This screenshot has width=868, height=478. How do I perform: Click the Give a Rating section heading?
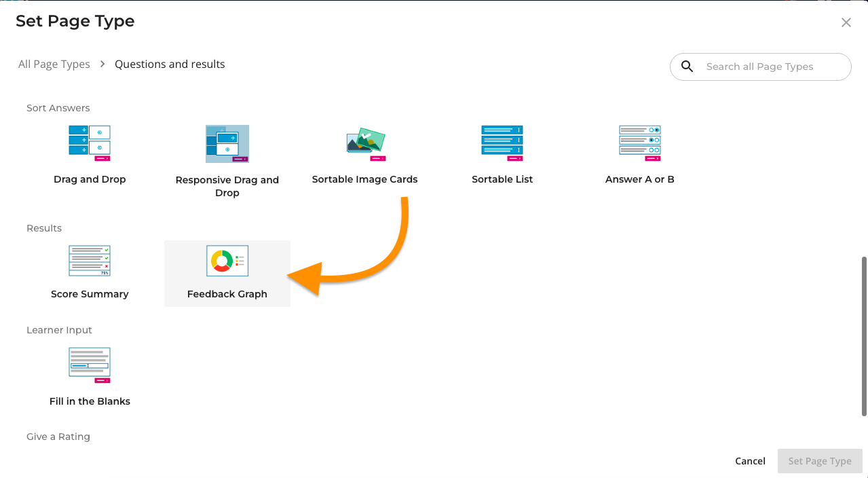(x=58, y=437)
